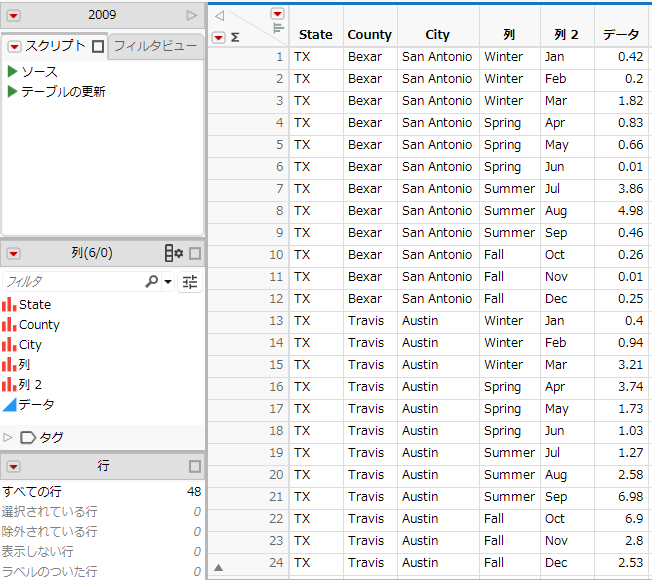The width and height of the screenshot is (652, 580).
Task: Click the header graphs icon in table corner
Action: coord(278,28)
